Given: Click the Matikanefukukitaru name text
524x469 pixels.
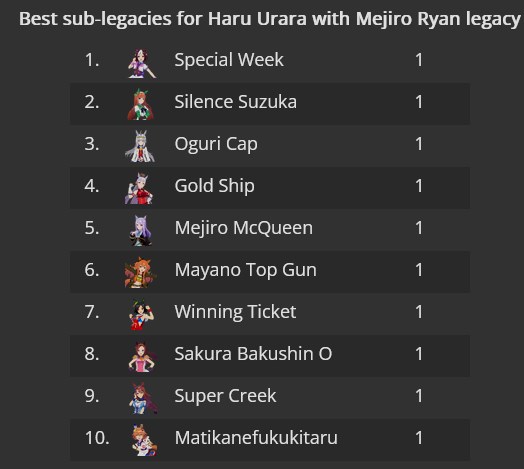Looking at the screenshot, I should (256, 438).
